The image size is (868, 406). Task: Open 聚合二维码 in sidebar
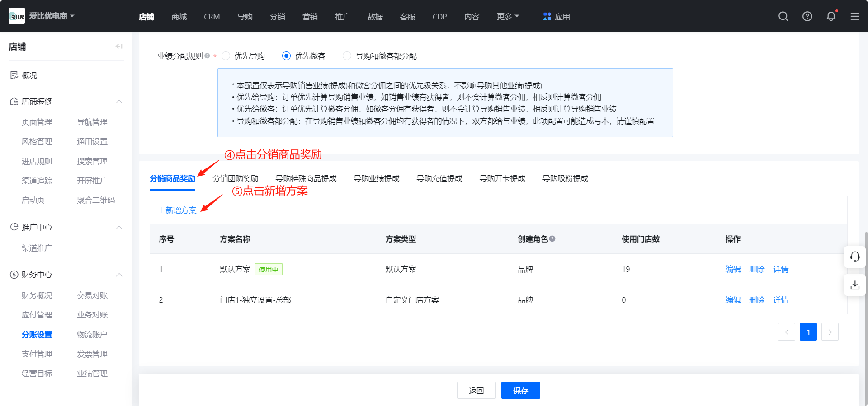pyautogui.click(x=96, y=200)
